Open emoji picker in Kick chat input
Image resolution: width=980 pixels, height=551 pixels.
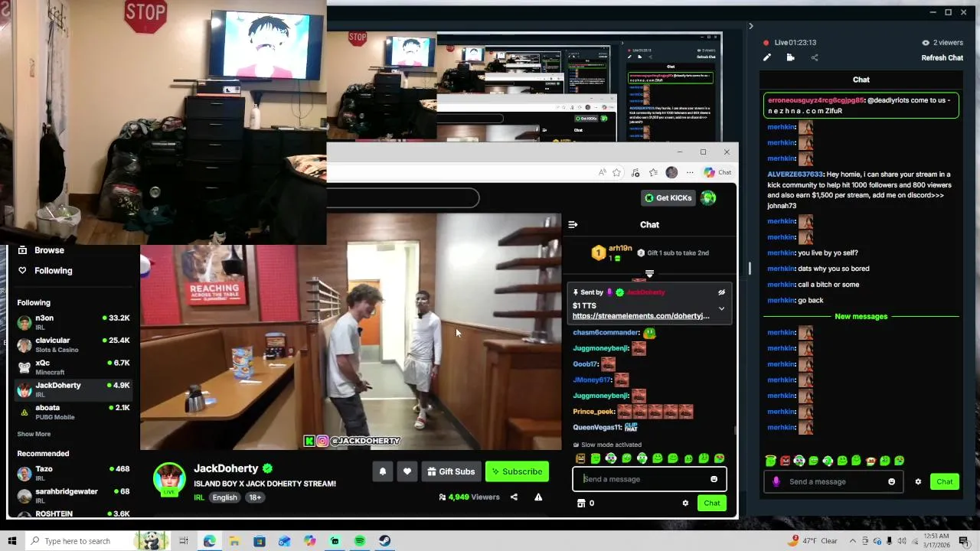point(714,479)
